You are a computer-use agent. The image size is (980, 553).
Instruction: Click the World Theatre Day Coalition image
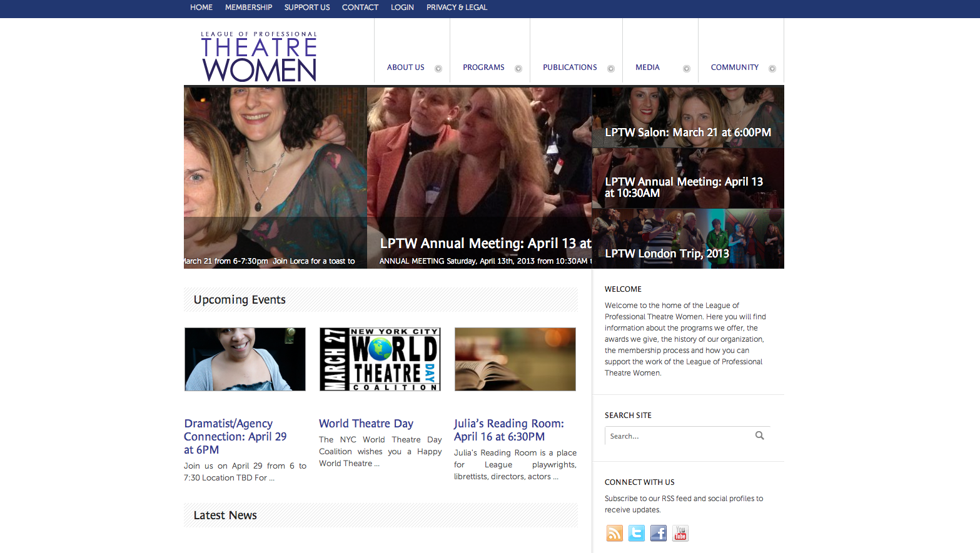pyautogui.click(x=380, y=359)
